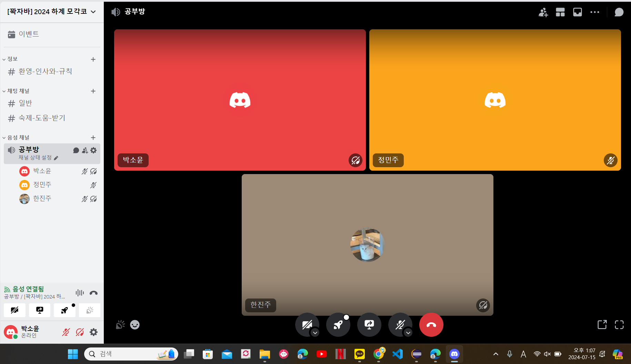Click 음성 연결됨 connection status
The width and height of the screenshot is (631, 364).
pyautogui.click(x=28, y=289)
